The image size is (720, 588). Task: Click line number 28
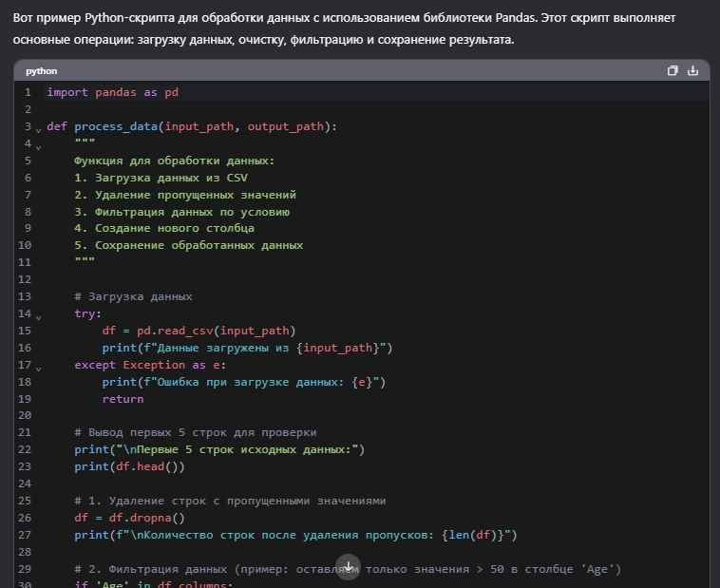(25, 552)
